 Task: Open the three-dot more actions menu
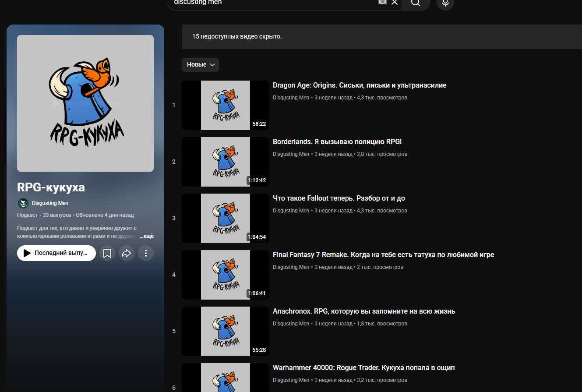coord(146,253)
